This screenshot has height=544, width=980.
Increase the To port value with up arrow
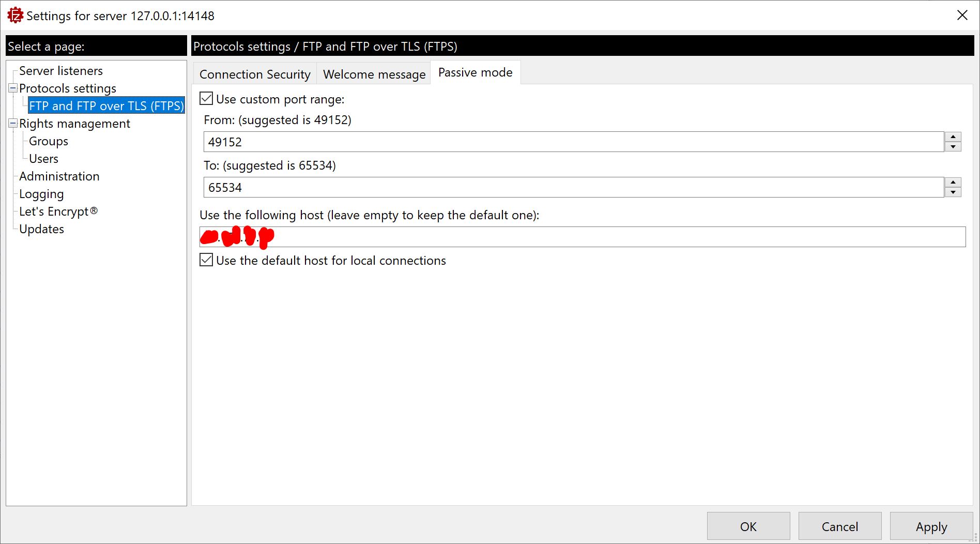[953, 182]
